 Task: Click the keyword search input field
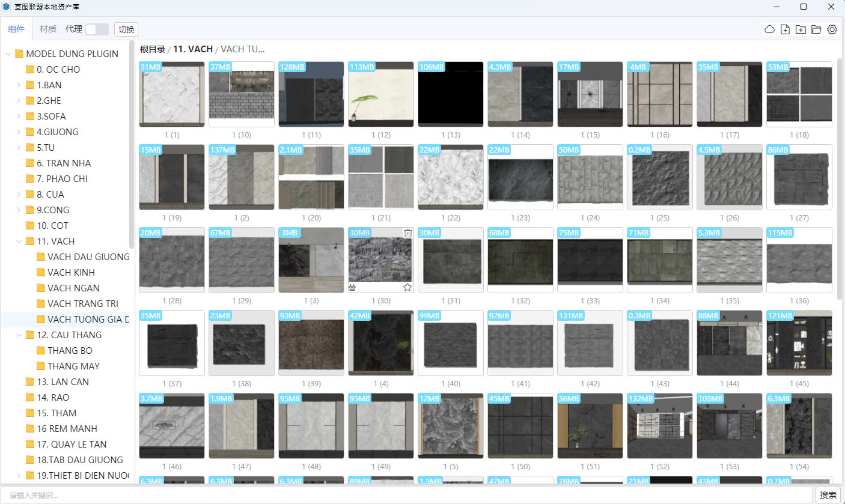click(x=409, y=495)
